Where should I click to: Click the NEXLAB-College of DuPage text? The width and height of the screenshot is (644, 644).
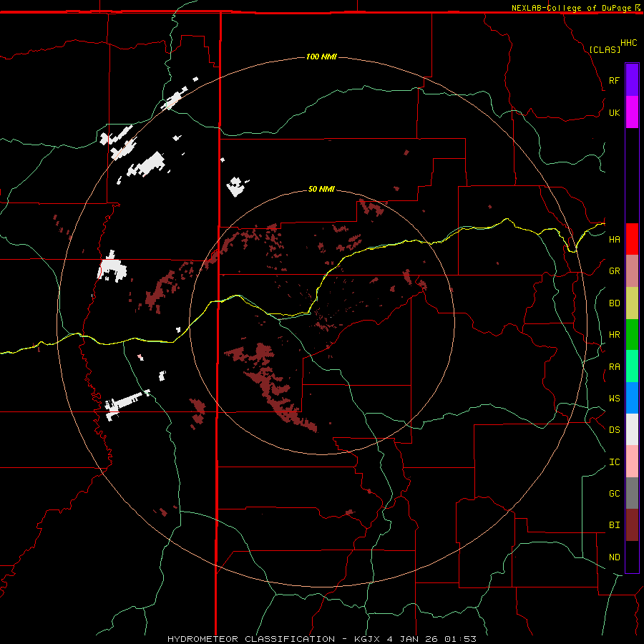[572, 8]
